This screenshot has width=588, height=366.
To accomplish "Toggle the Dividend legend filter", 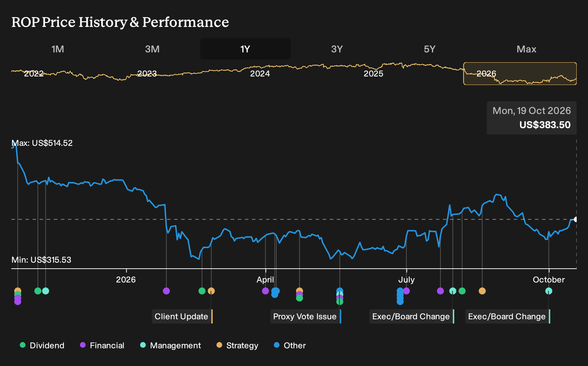I will 42,345.
